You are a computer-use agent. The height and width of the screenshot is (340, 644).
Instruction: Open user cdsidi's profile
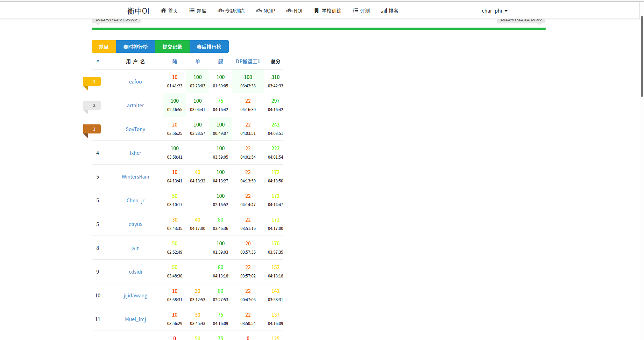pyautogui.click(x=135, y=272)
